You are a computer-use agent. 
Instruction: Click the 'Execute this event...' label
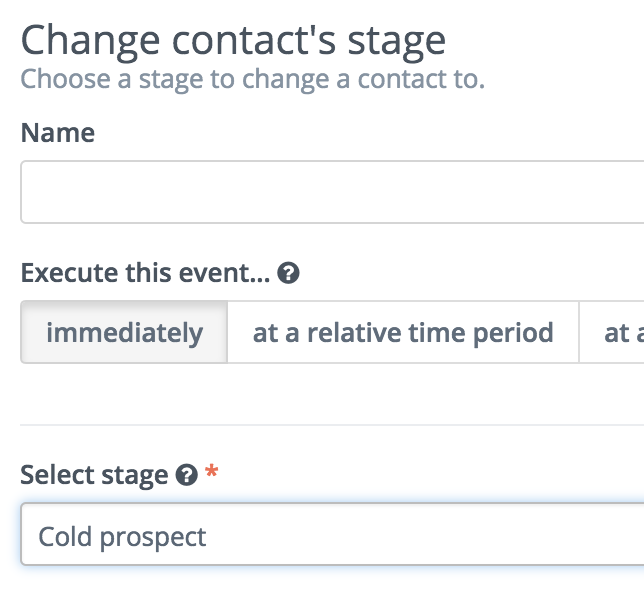(x=145, y=273)
